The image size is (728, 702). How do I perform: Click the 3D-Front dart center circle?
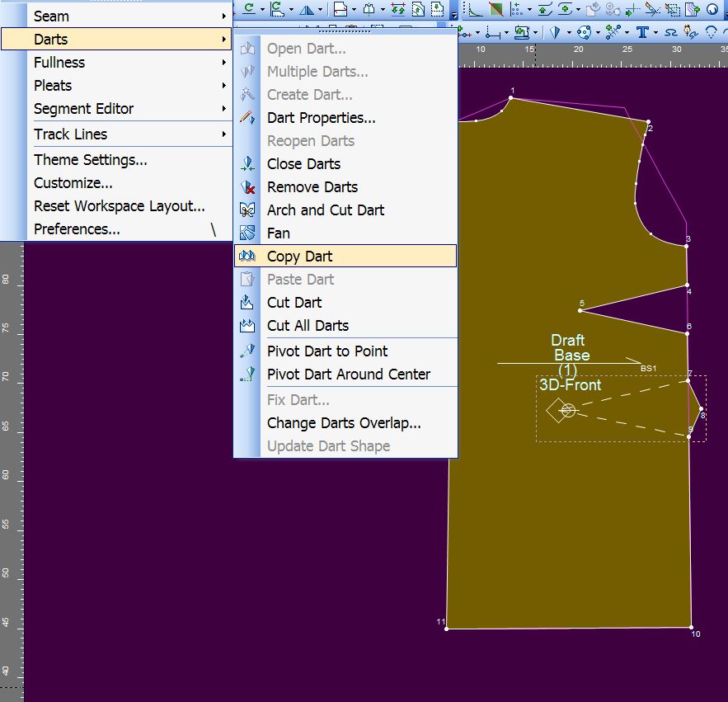(x=568, y=410)
